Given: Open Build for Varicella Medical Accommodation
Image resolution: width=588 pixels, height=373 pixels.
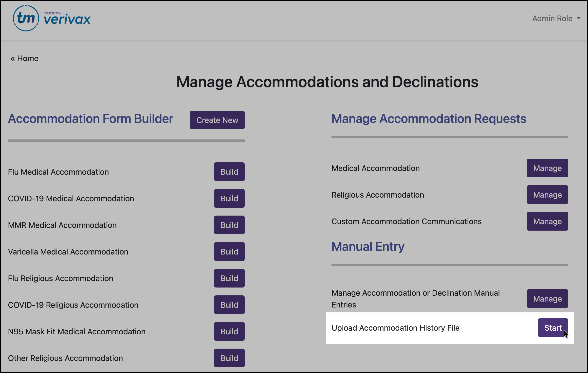Looking at the screenshot, I should pos(229,252).
